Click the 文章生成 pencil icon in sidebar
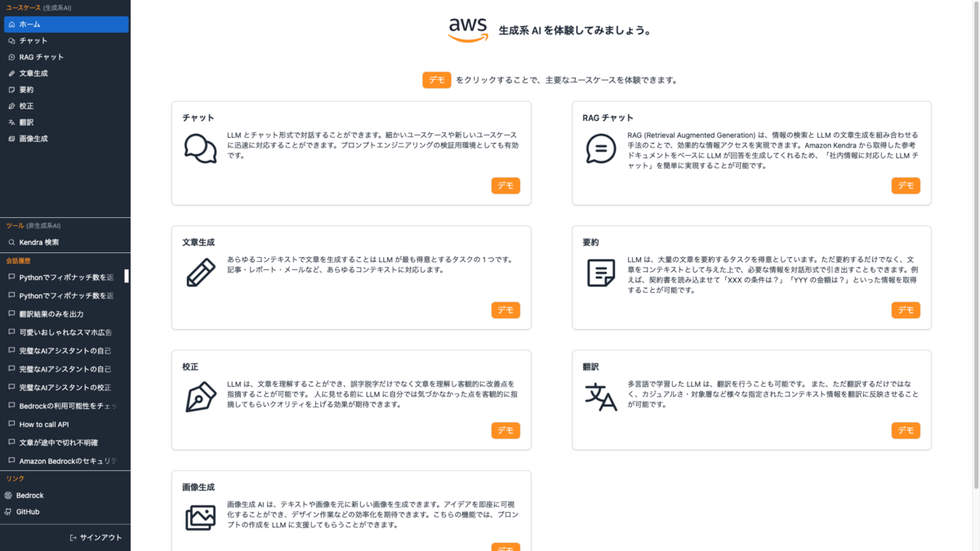The image size is (980, 551). [x=11, y=73]
